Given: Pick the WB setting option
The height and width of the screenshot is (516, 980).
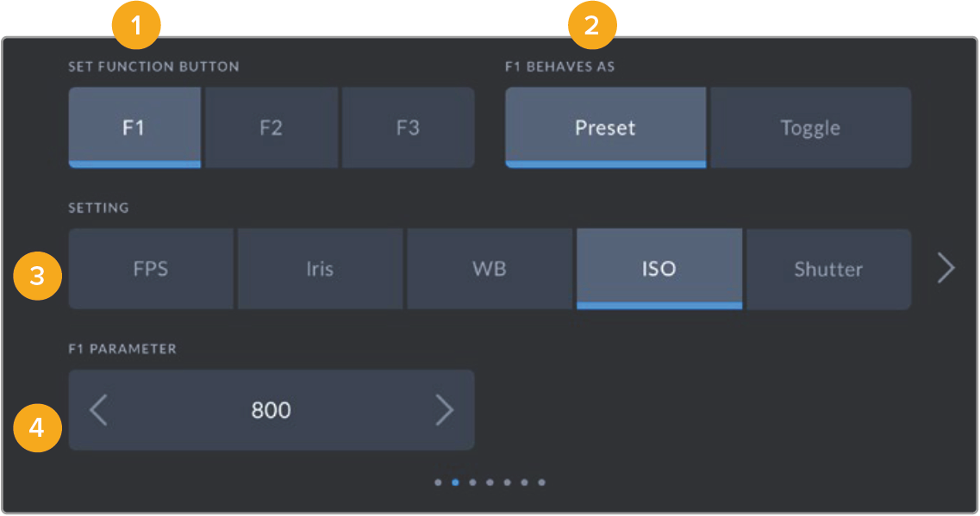Looking at the screenshot, I should pos(489,269).
